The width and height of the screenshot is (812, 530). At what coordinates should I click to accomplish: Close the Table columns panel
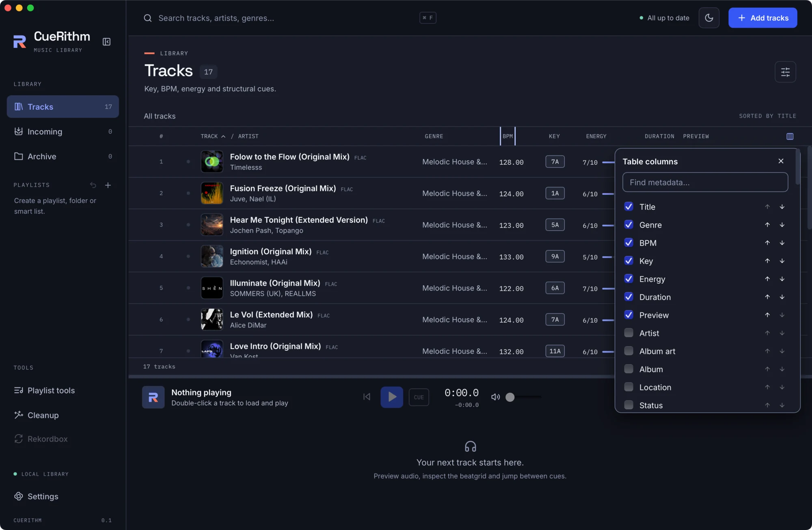tap(781, 161)
